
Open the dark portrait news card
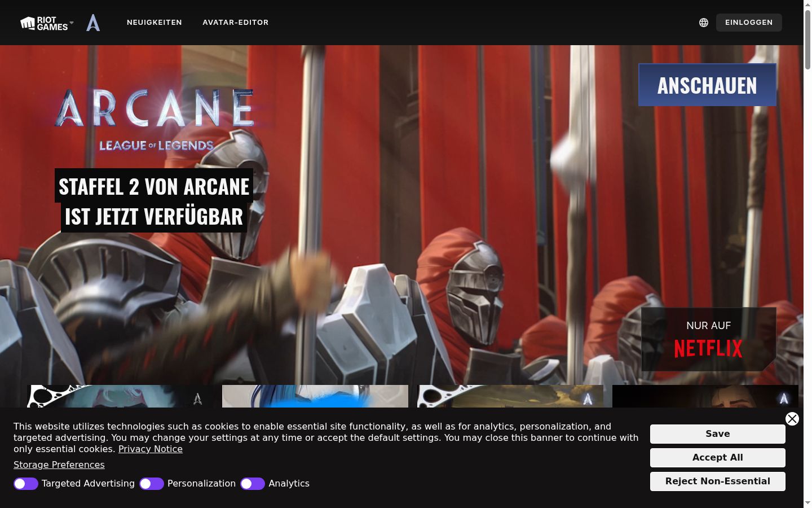pyautogui.click(x=705, y=396)
